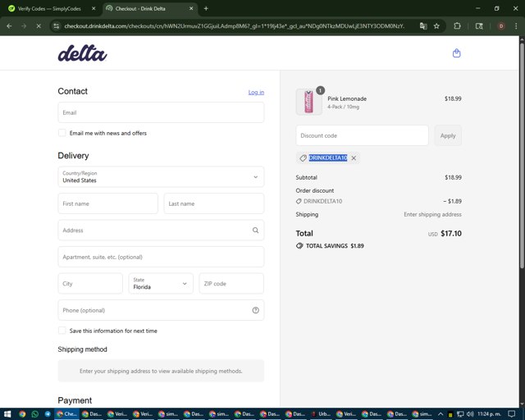Click the Subtotal $18.99 value
Image resolution: width=525 pixels, height=420 pixels.
coord(453,177)
